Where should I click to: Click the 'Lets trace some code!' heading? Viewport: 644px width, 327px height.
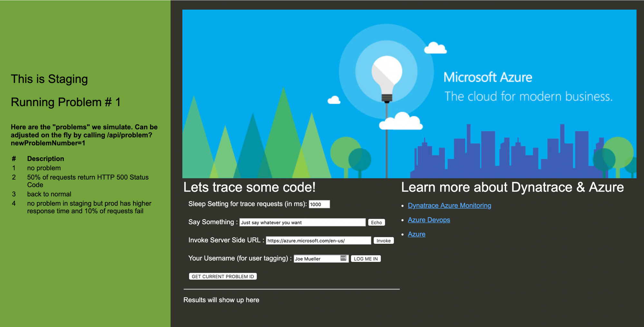(x=249, y=187)
